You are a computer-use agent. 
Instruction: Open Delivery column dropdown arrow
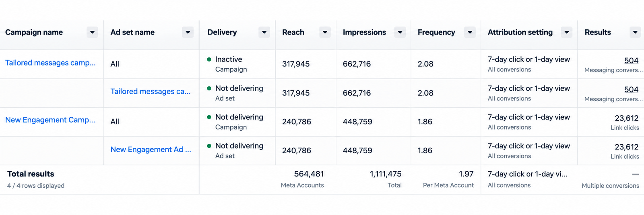pos(264,32)
